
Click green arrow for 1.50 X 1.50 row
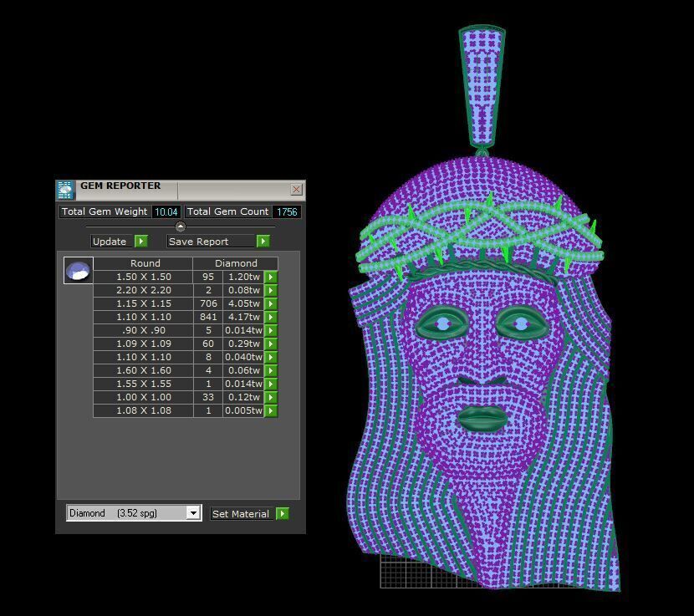point(271,277)
